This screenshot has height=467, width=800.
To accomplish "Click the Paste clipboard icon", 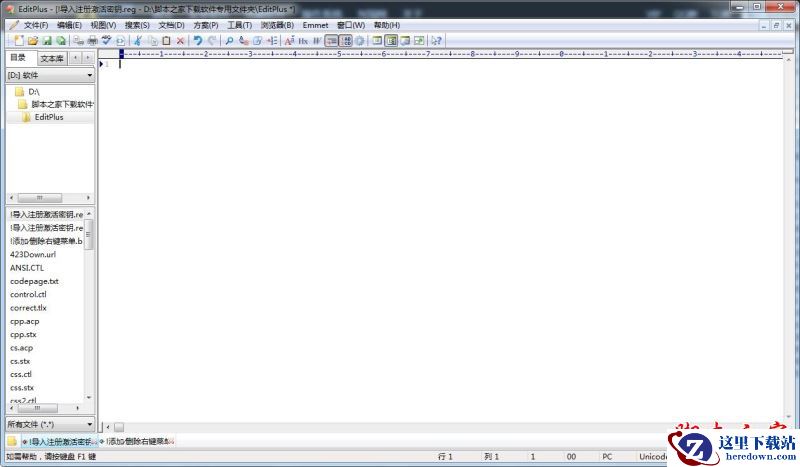I will pos(166,41).
